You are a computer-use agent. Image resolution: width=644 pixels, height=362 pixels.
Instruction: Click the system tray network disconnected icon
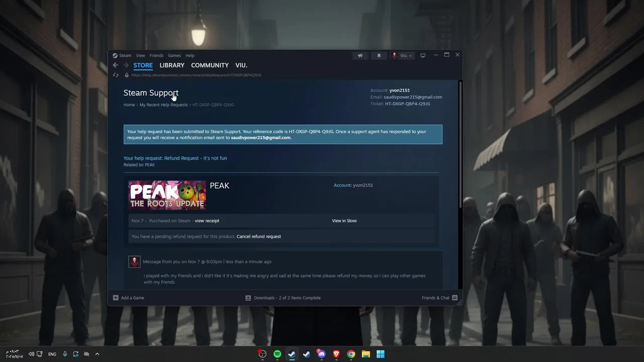tap(86, 354)
